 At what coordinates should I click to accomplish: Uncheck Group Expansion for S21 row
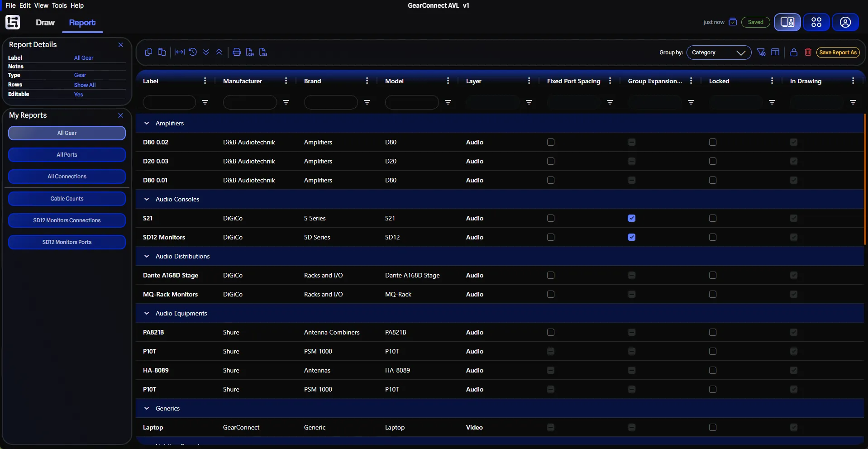click(632, 218)
